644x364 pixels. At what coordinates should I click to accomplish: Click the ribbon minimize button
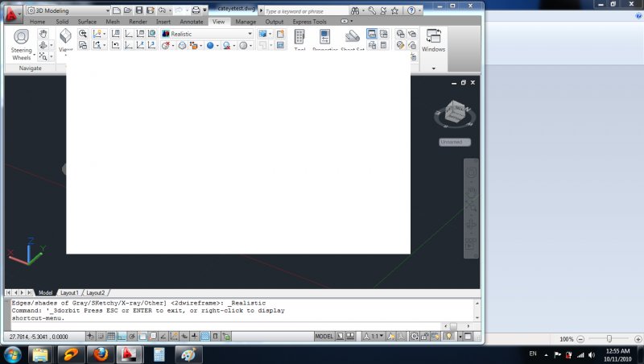tap(345, 21)
